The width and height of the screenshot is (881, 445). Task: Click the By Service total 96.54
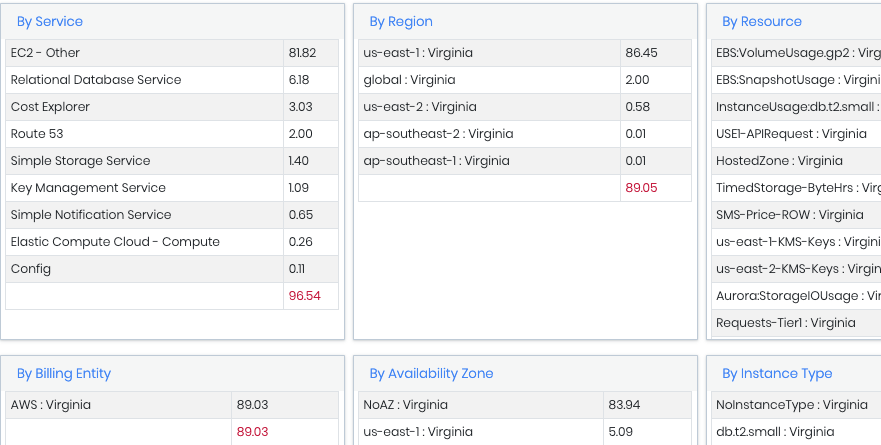coord(304,296)
